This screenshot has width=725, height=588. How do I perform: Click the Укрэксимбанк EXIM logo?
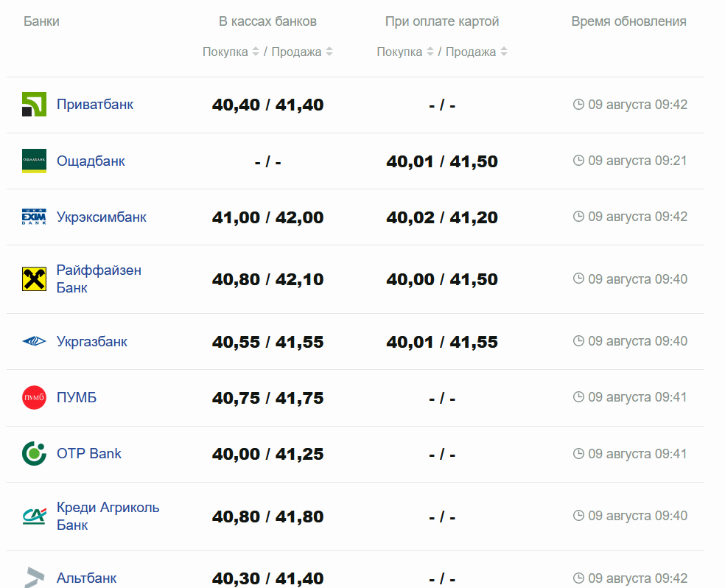34,217
